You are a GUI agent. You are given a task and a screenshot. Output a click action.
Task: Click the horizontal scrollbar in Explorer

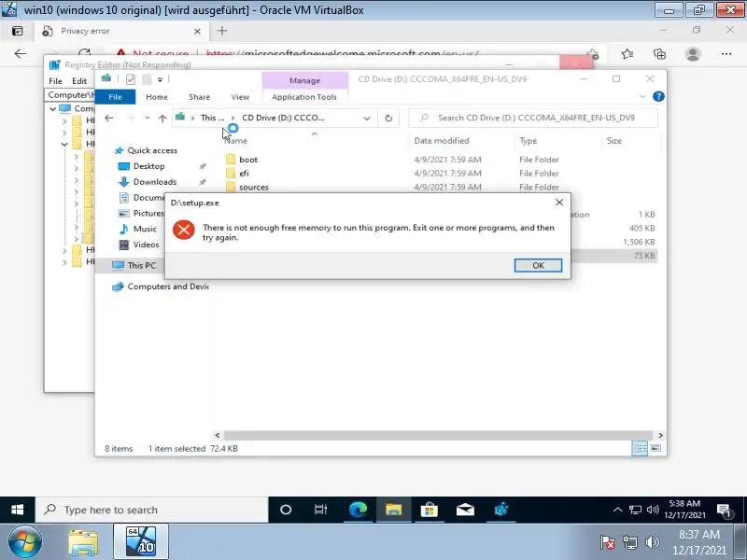(437, 435)
